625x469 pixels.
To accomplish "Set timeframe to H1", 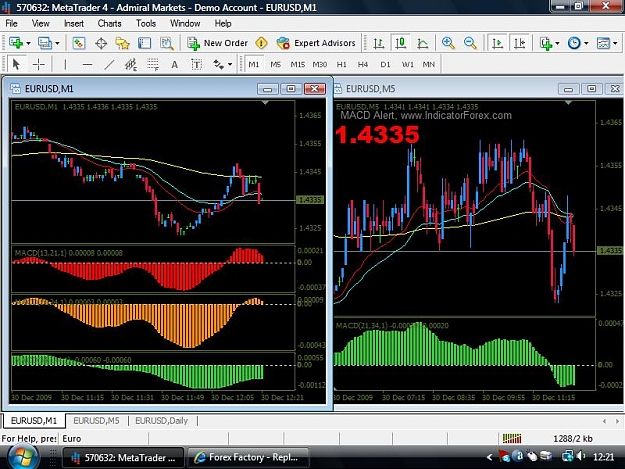I will coord(342,64).
